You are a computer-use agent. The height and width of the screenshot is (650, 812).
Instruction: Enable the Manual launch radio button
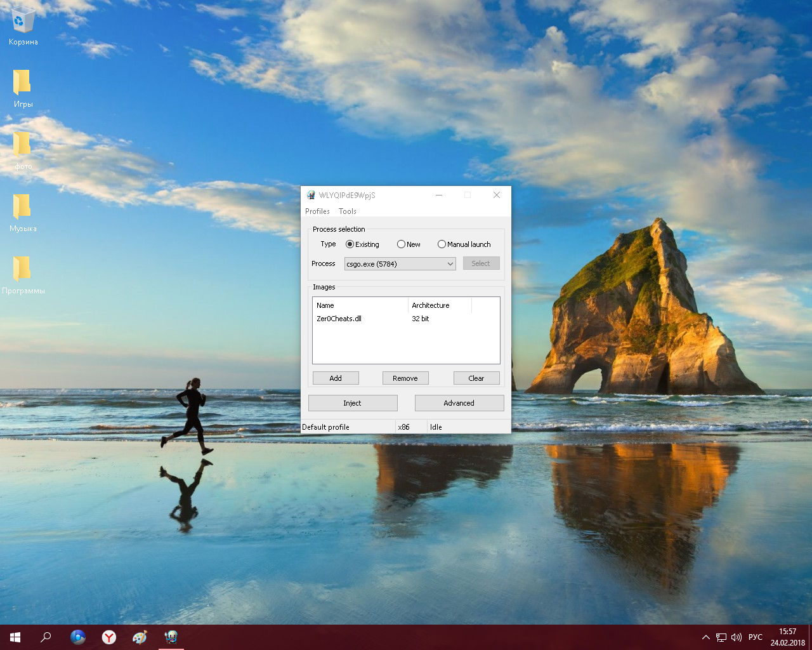click(x=442, y=244)
